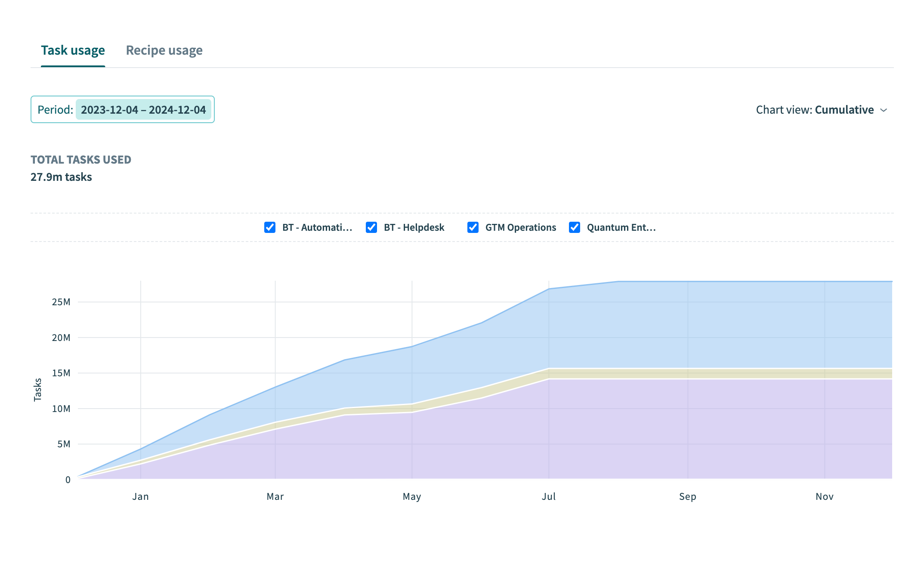Click the purple area near May
The height and width of the screenshot is (564, 924).
tap(411, 443)
